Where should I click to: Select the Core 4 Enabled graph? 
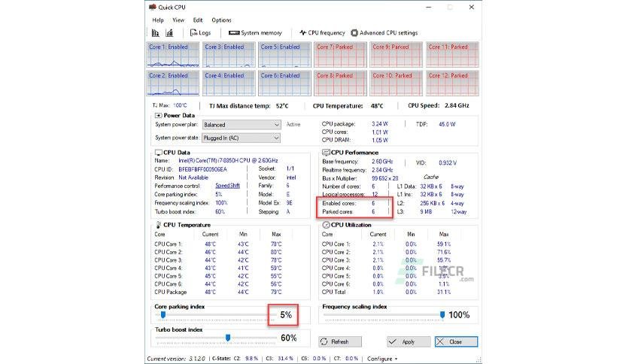pyautogui.click(x=229, y=83)
